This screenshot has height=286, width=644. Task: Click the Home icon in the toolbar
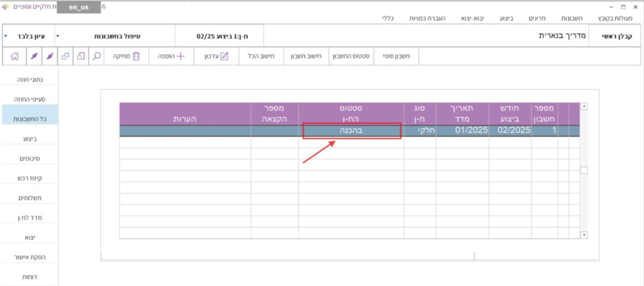(x=15, y=56)
